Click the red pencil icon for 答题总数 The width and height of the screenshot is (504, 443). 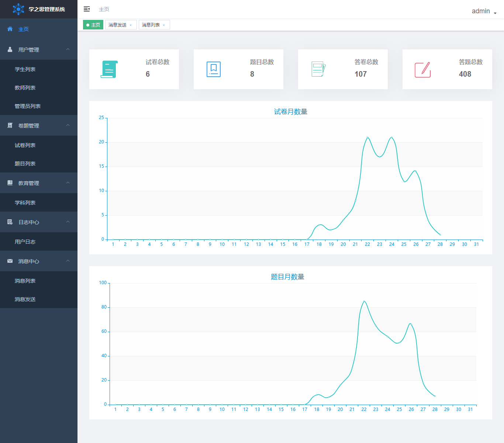tap(422, 70)
